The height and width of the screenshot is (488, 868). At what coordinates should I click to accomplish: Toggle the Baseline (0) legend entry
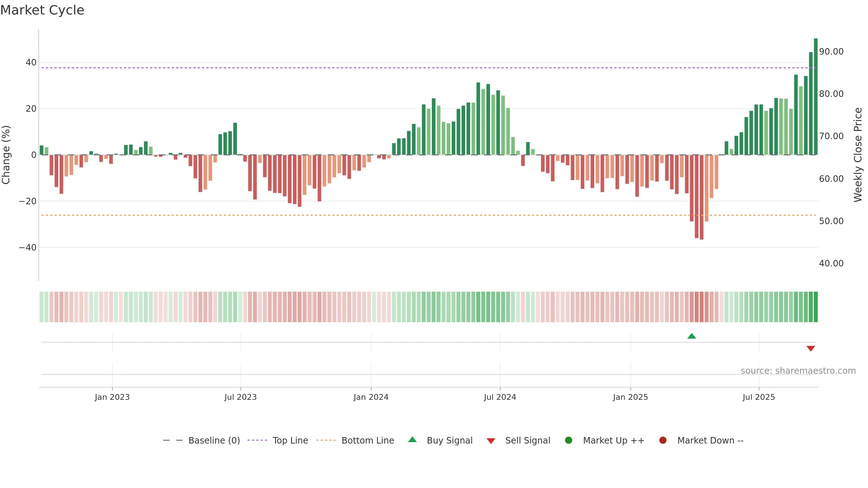(x=201, y=440)
